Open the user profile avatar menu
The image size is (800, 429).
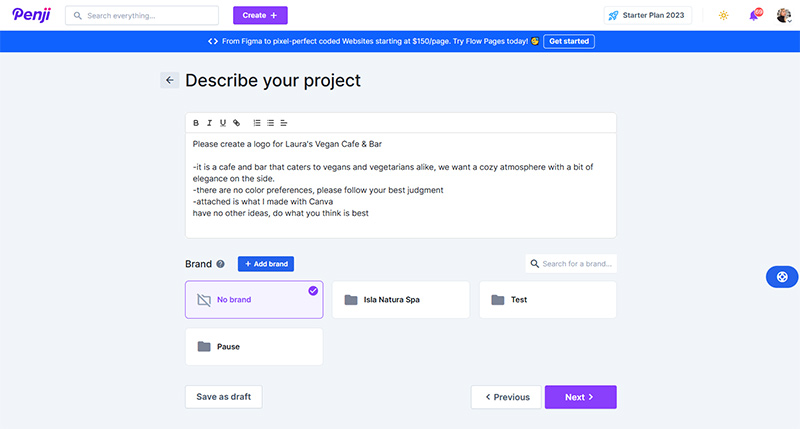(x=783, y=15)
